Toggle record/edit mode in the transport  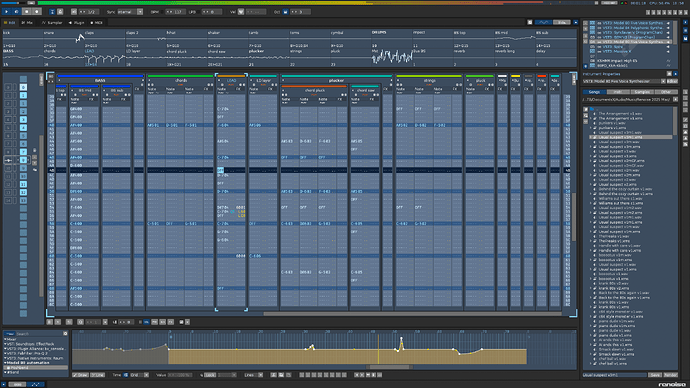[37, 12]
